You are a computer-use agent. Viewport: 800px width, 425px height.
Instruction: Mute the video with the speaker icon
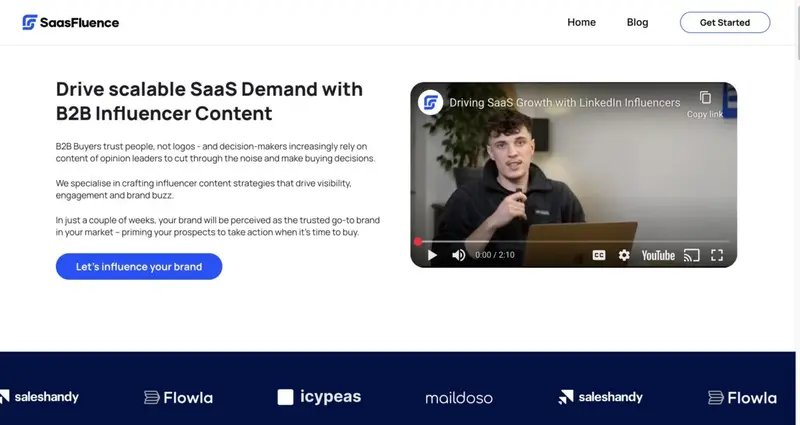click(458, 255)
